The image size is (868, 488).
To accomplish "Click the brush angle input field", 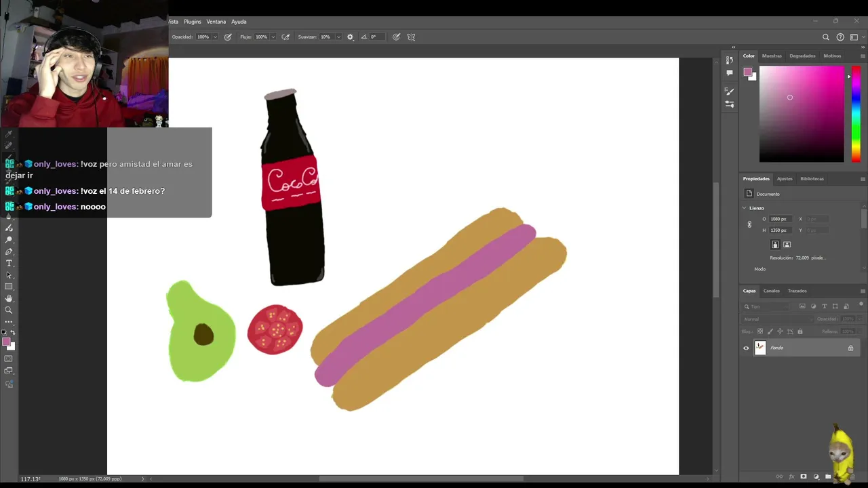I will click(378, 37).
